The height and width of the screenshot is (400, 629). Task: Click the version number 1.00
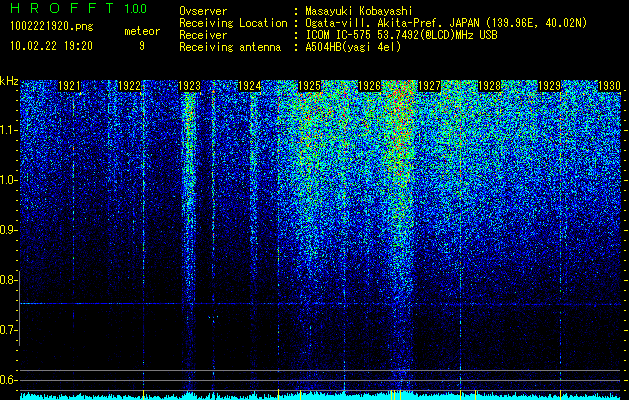(x=136, y=8)
